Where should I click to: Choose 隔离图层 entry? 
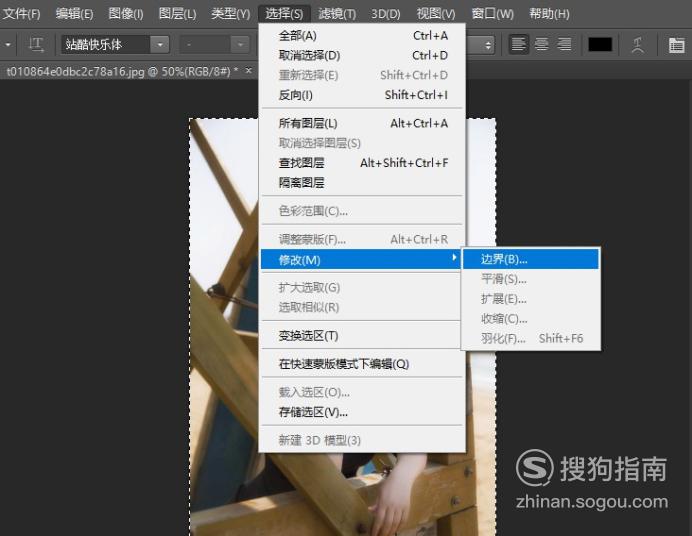(x=362, y=183)
